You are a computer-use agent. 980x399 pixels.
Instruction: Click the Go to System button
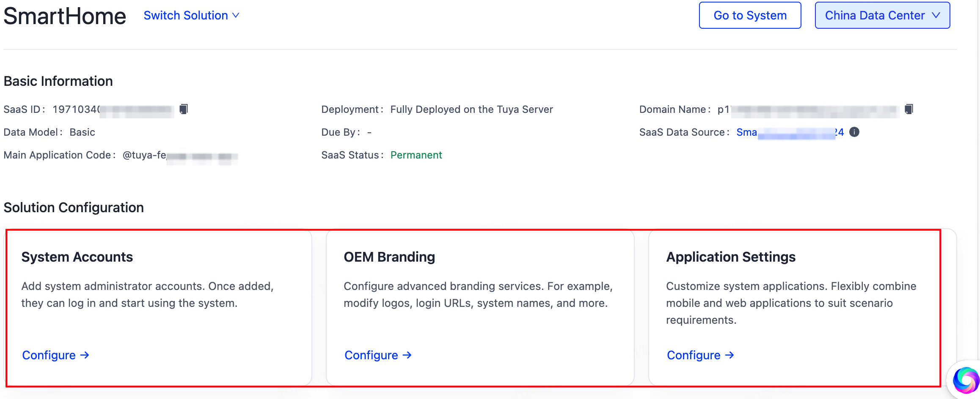tap(750, 15)
